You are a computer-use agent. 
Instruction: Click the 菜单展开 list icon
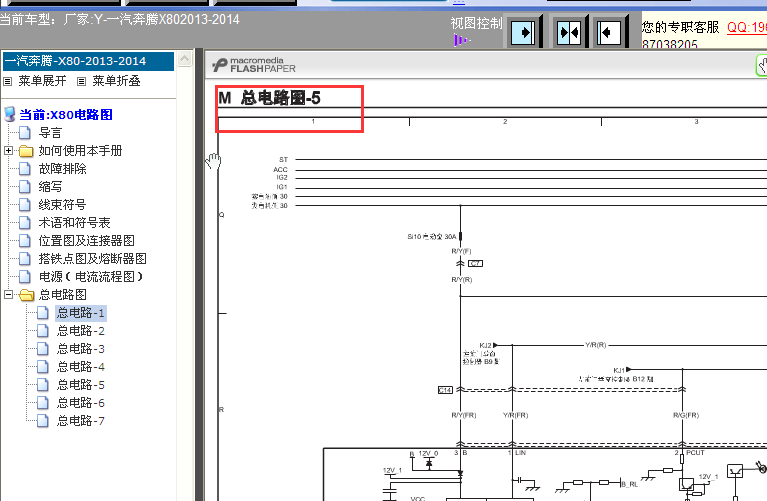coord(8,81)
